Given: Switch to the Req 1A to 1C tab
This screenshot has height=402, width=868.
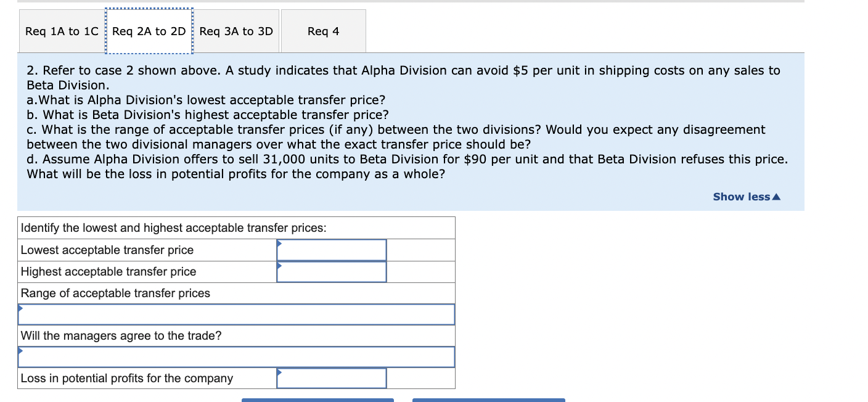Looking at the screenshot, I should coord(61,30).
